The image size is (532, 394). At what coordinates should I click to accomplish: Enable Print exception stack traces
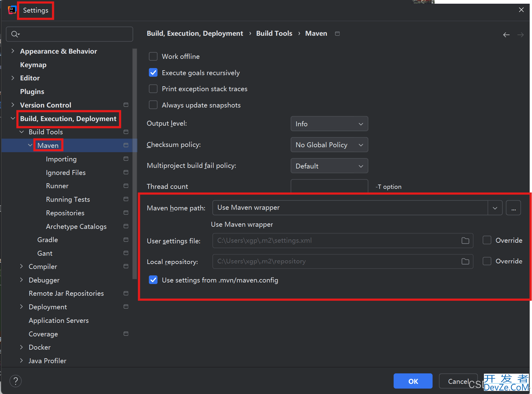(153, 89)
